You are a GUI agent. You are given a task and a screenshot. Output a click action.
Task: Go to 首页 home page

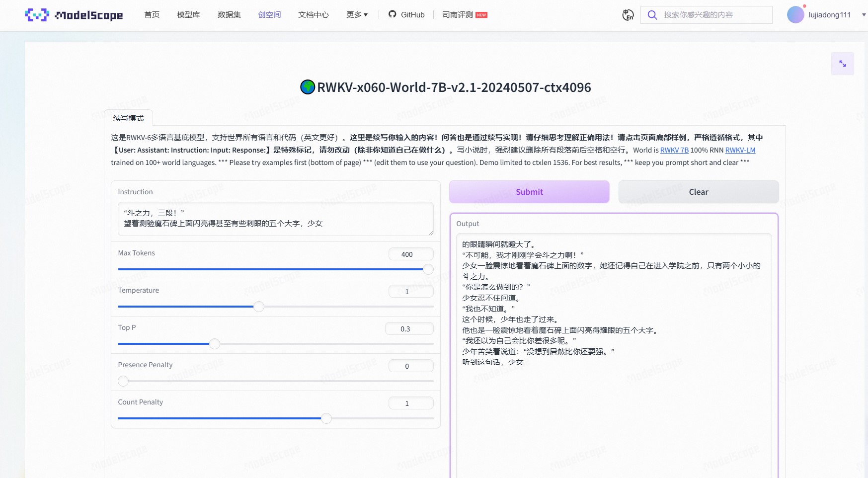152,15
